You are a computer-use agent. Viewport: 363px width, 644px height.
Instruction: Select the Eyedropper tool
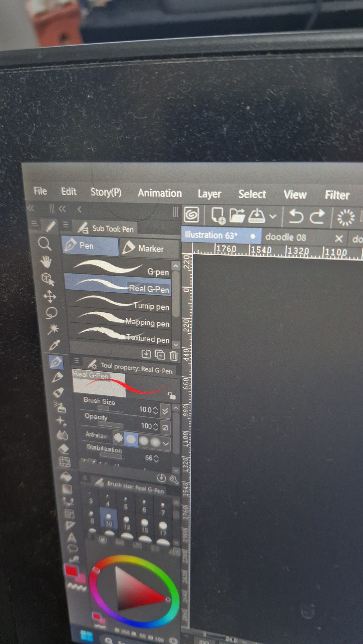coord(54,345)
